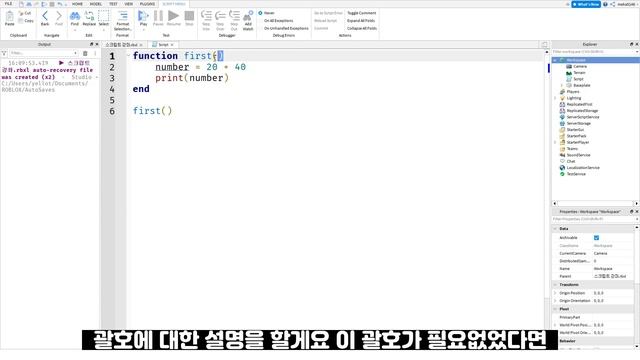Collapse function fold arrow at line 1
640x360 pixels.
[x=129, y=55]
